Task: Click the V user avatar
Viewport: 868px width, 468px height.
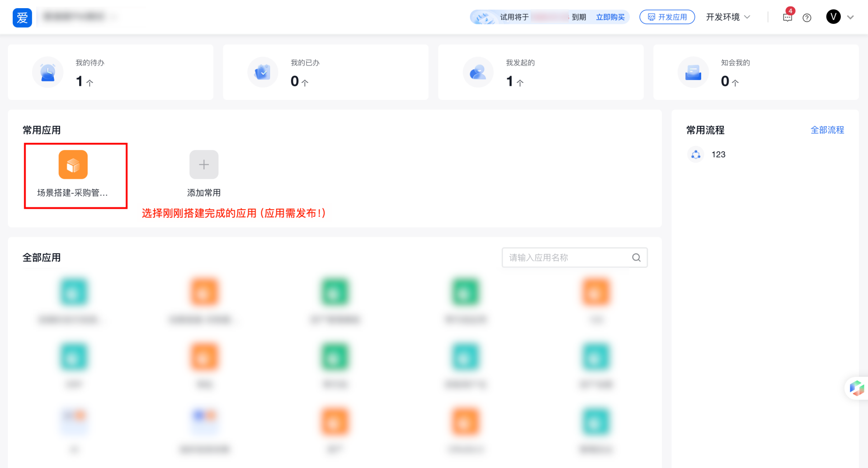Action: (x=833, y=17)
